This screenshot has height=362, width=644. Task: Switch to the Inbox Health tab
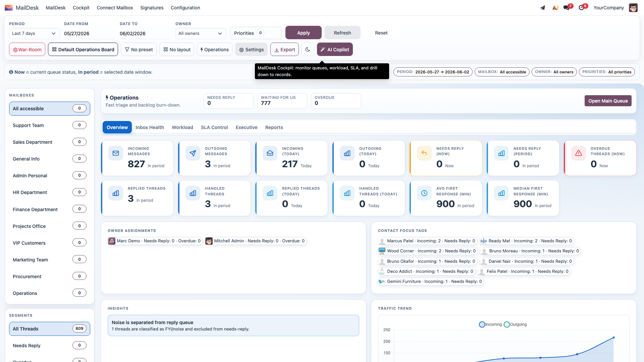150,127
